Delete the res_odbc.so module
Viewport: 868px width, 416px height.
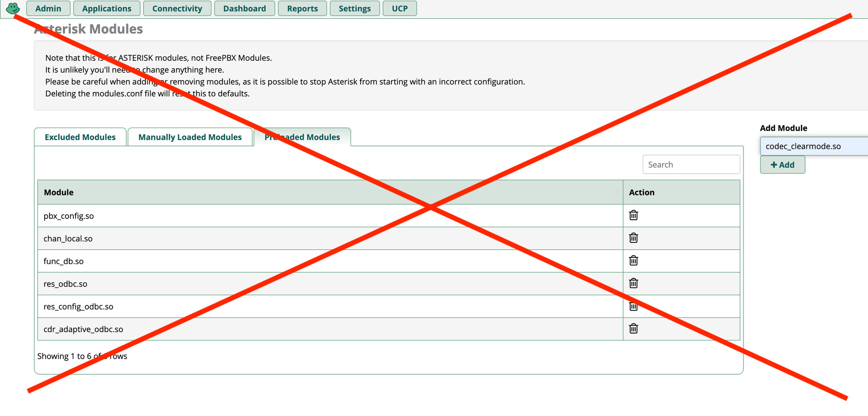tap(633, 283)
